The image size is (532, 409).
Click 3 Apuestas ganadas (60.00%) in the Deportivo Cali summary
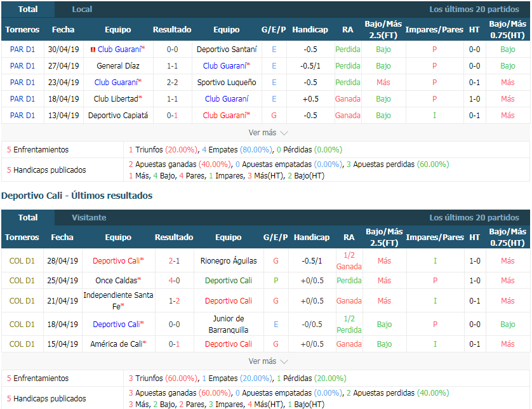[180, 393]
